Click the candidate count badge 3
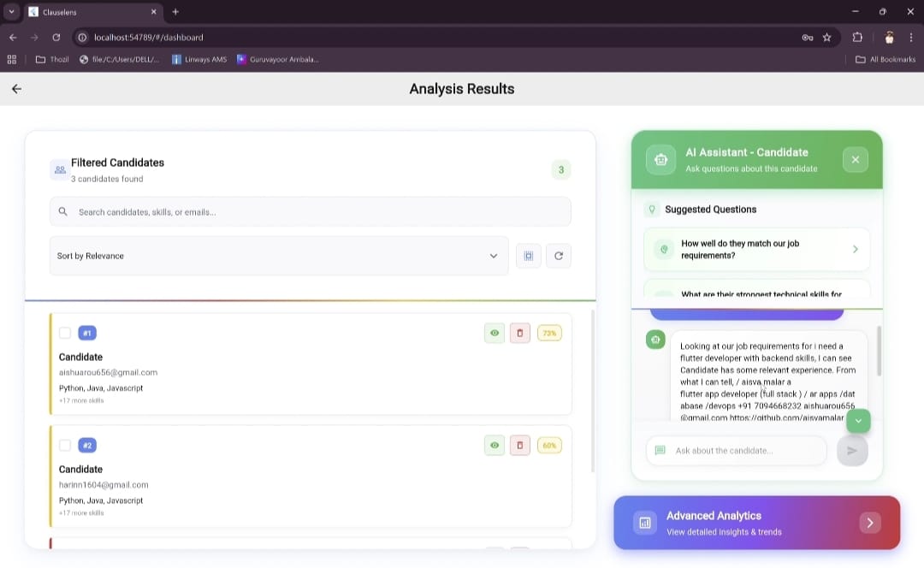This screenshot has height=568, width=924. (x=561, y=169)
